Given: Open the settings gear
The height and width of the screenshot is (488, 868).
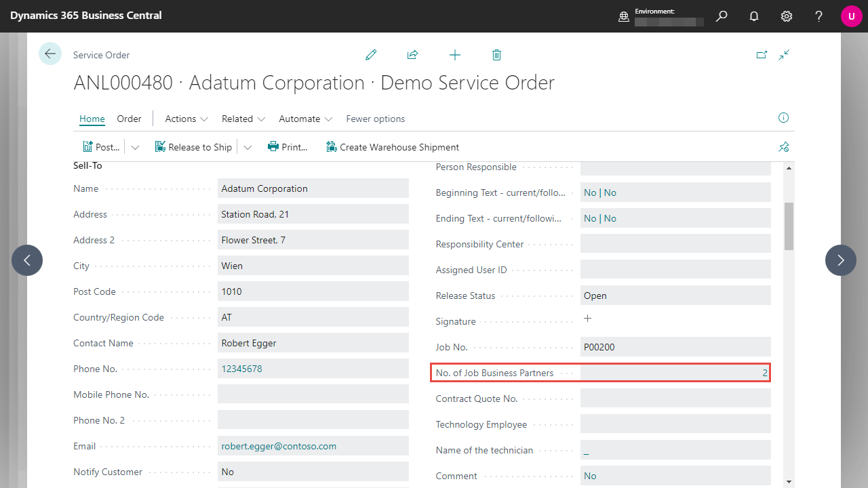Looking at the screenshot, I should click(x=787, y=16).
